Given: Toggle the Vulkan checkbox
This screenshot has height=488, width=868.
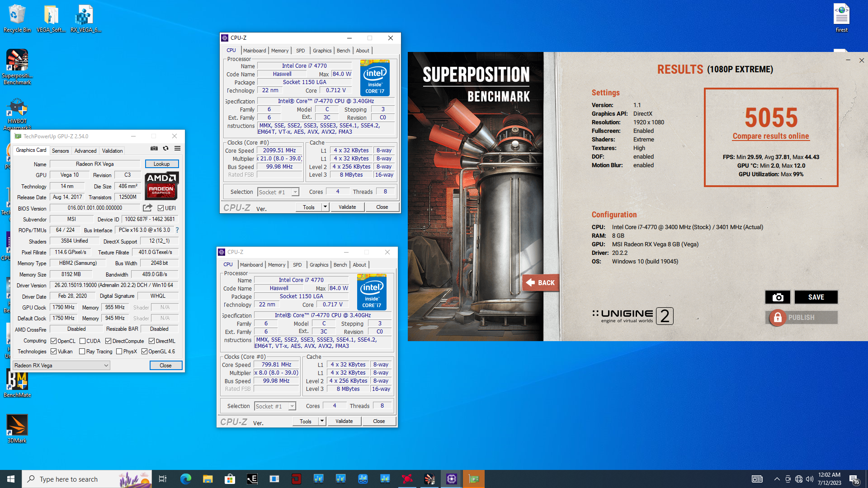Looking at the screenshot, I should click(53, 352).
